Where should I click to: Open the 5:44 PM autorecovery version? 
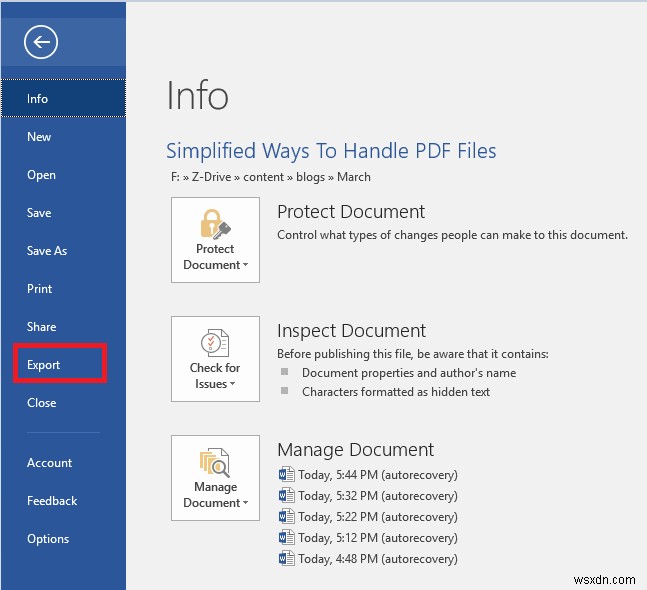[x=368, y=475]
